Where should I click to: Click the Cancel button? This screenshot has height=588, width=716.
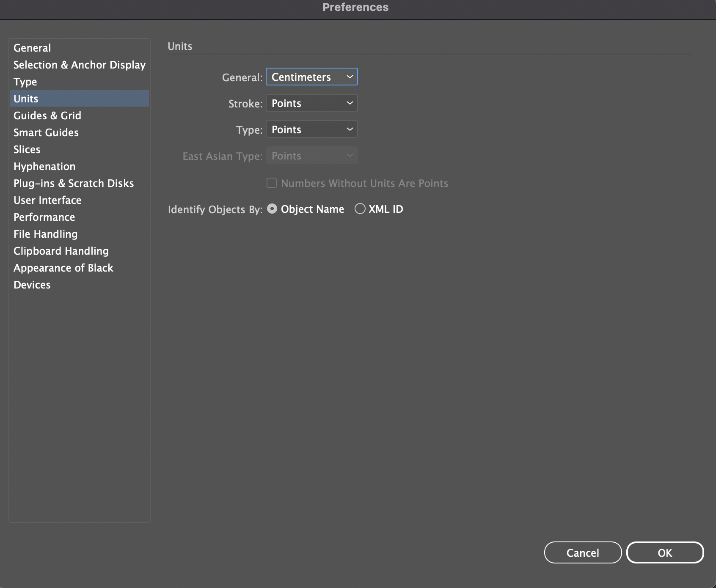click(x=582, y=552)
